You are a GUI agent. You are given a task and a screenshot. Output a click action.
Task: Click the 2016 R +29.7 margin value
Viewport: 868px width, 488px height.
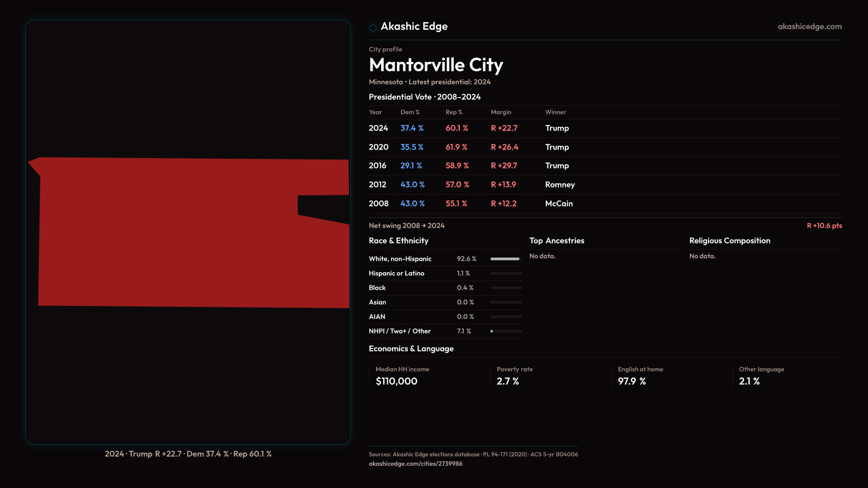(x=504, y=166)
